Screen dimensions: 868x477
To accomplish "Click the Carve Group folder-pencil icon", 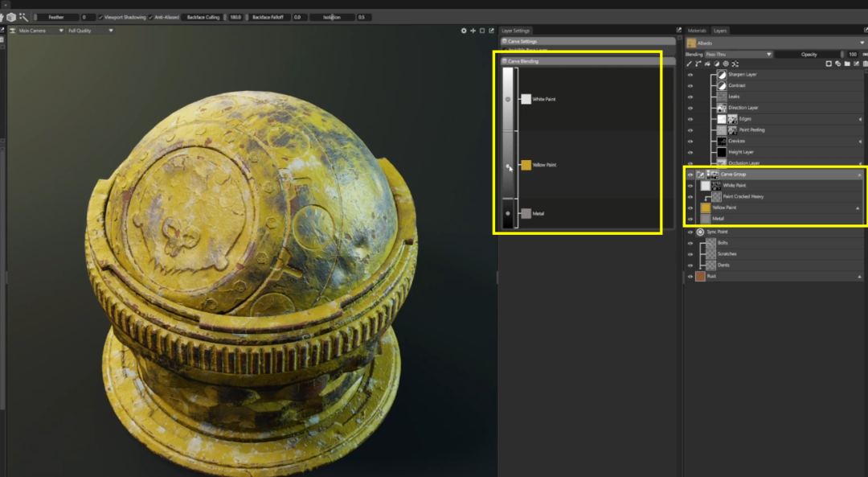I will pos(700,175).
